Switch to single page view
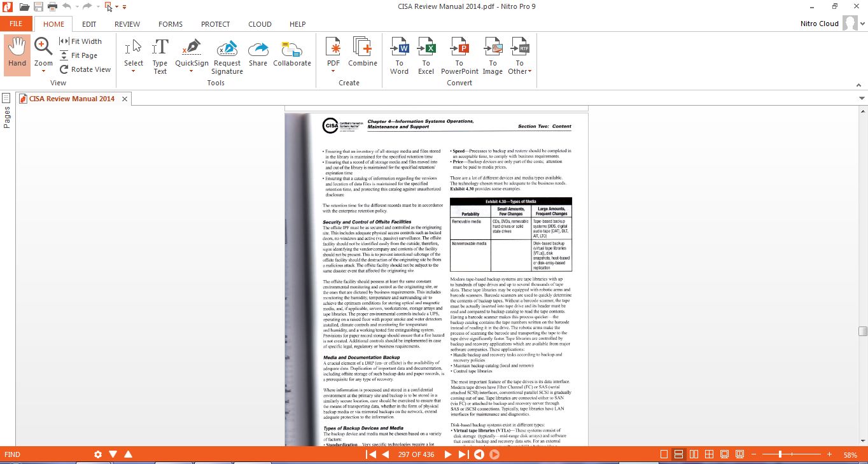Image resolution: width=868 pixels, height=464 pixels. click(x=664, y=454)
